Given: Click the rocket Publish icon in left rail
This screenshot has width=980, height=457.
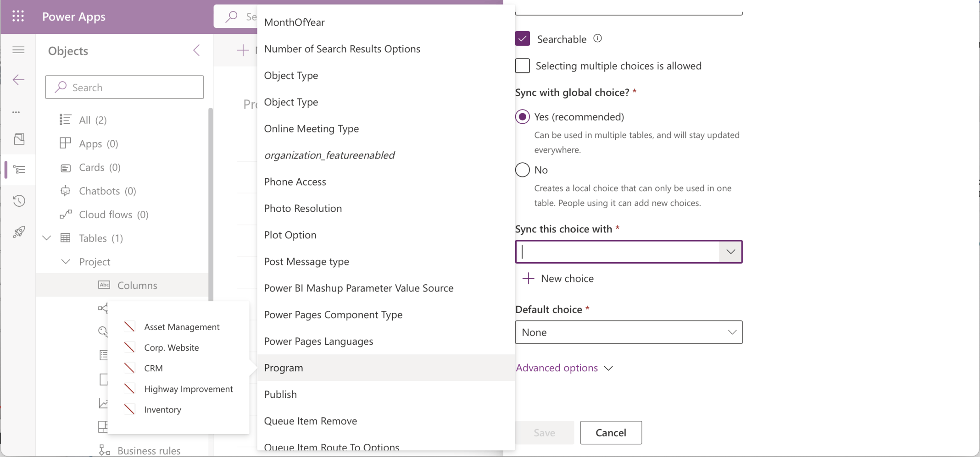Looking at the screenshot, I should [x=19, y=232].
